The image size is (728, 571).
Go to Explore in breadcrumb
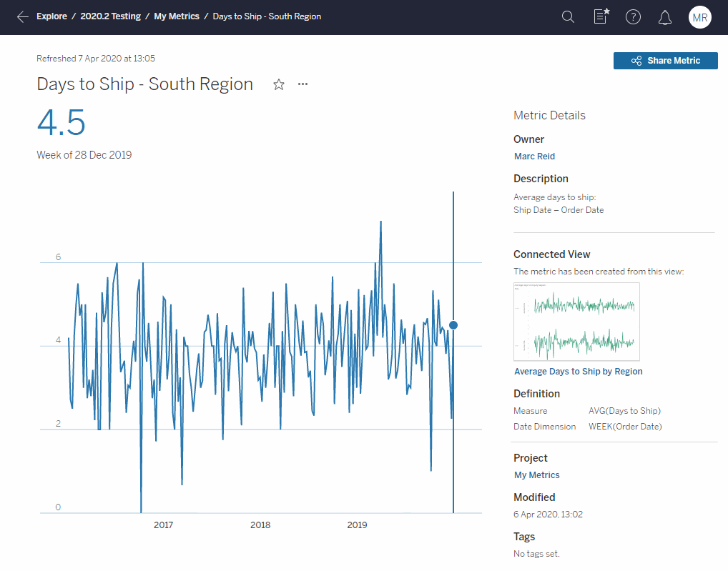51,16
